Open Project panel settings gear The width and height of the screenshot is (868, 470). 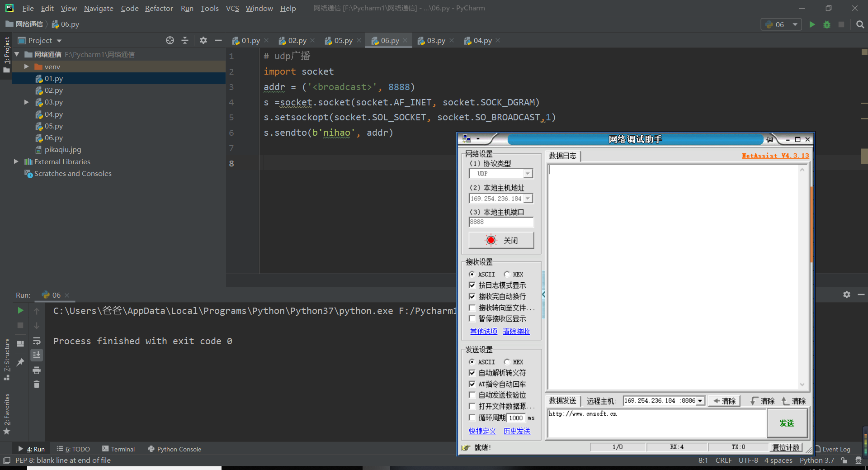(203, 40)
